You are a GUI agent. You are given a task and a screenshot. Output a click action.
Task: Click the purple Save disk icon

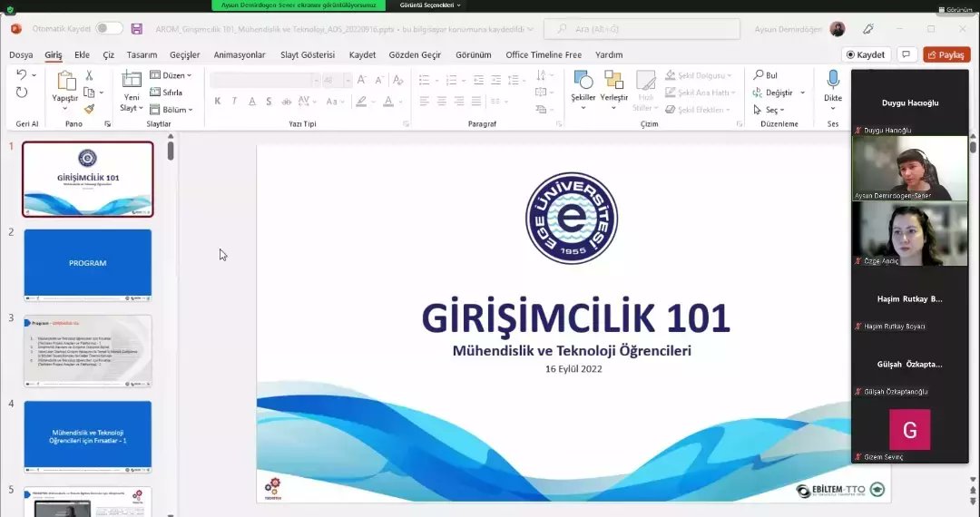[137, 29]
